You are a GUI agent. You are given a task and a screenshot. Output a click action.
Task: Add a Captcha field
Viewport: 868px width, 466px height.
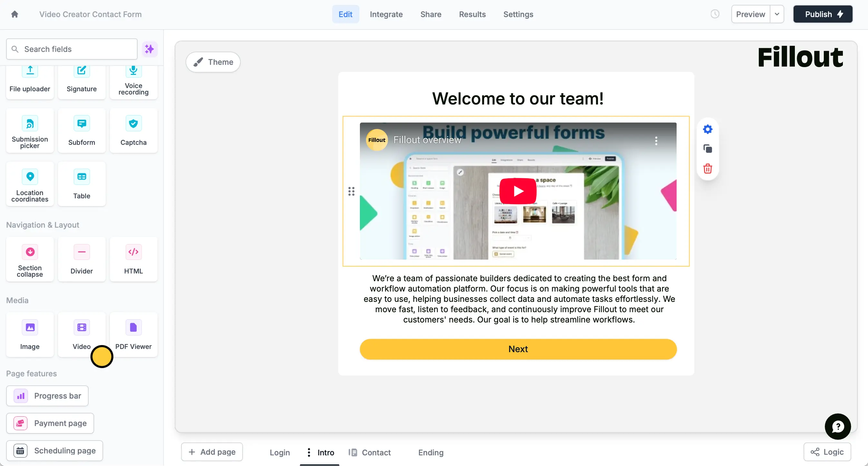[133, 131]
